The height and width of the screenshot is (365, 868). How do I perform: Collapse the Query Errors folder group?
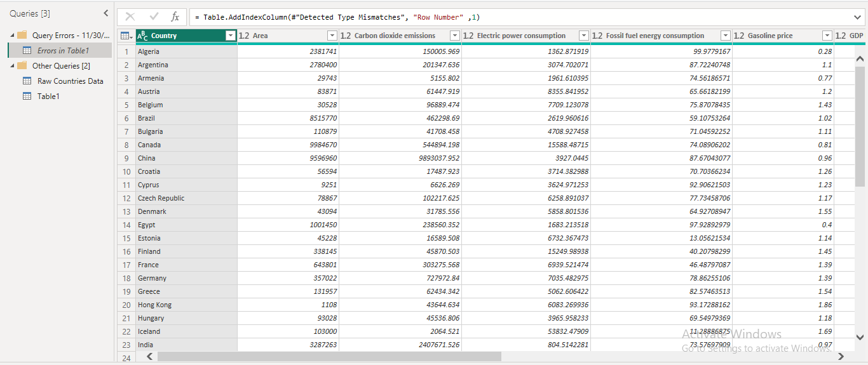[x=12, y=36]
